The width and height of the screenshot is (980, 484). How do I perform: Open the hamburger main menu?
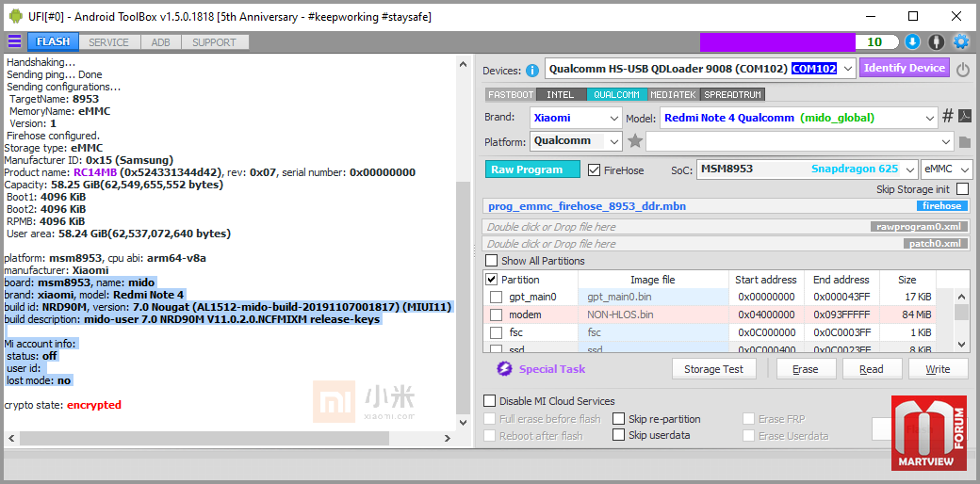pyautogui.click(x=14, y=41)
